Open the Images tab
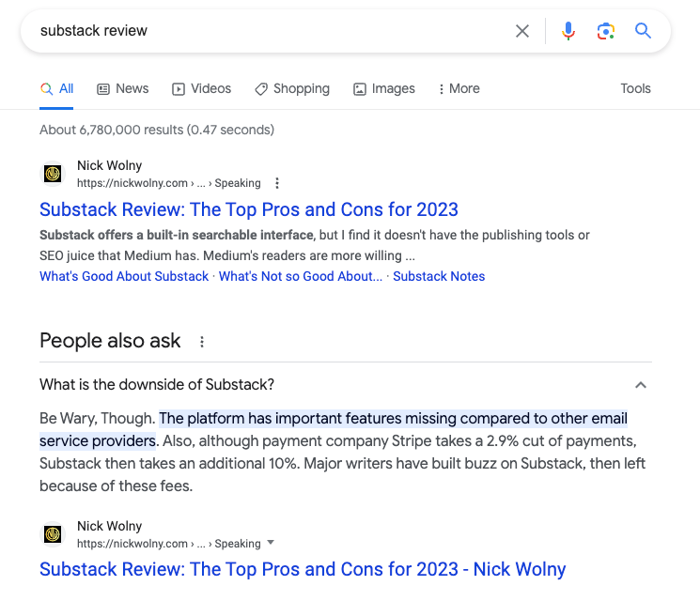This screenshot has width=700, height=601. coord(384,89)
